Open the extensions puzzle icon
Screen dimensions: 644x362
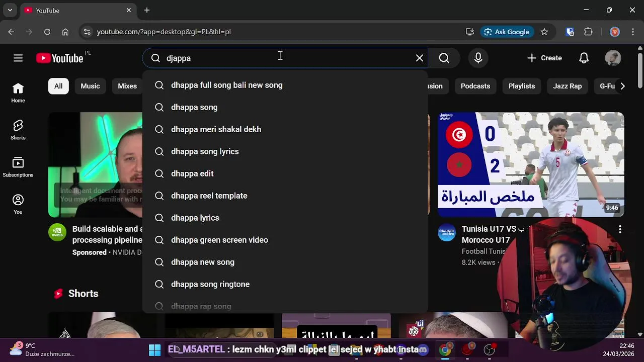(588, 32)
